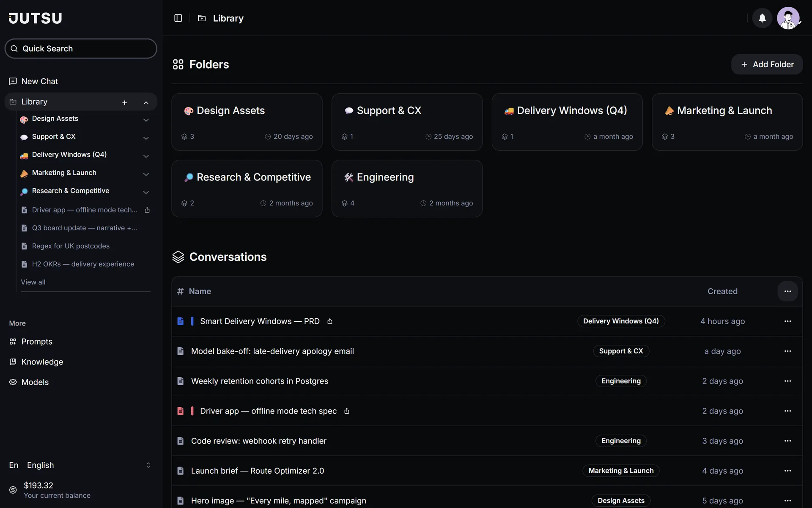The height and width of the screenshot is (508, 812).
Task: Open the notifications bell
Action: [762, 18]
